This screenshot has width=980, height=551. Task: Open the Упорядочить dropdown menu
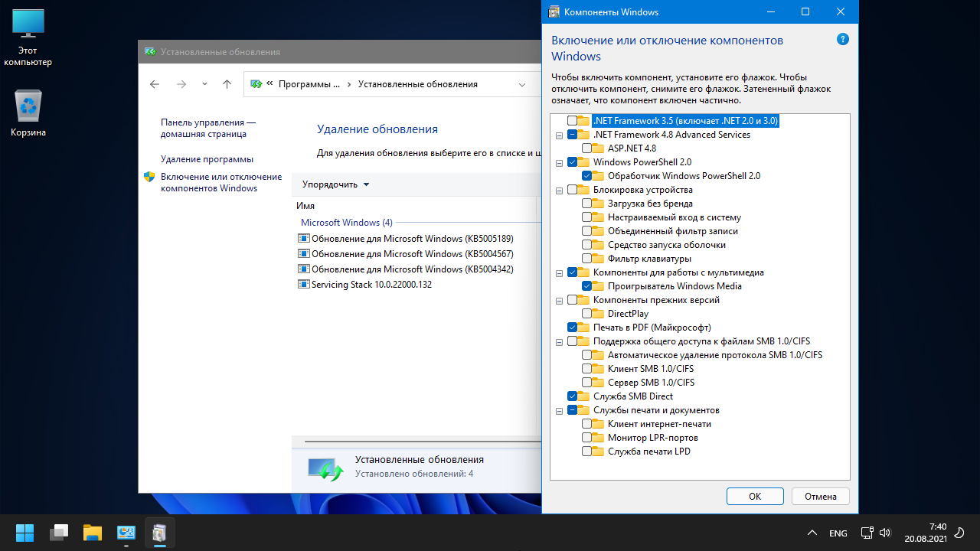click(x=335, y=184)
